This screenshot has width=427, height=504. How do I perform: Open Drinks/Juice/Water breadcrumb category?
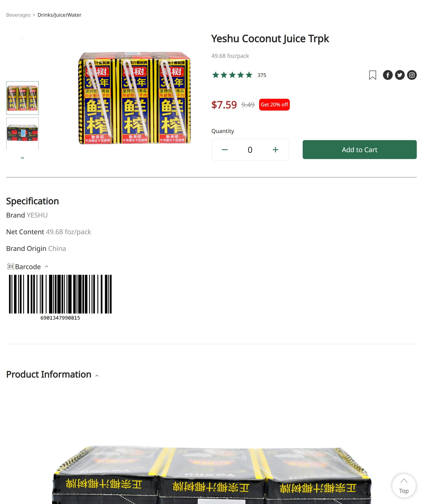click(60, 15)
